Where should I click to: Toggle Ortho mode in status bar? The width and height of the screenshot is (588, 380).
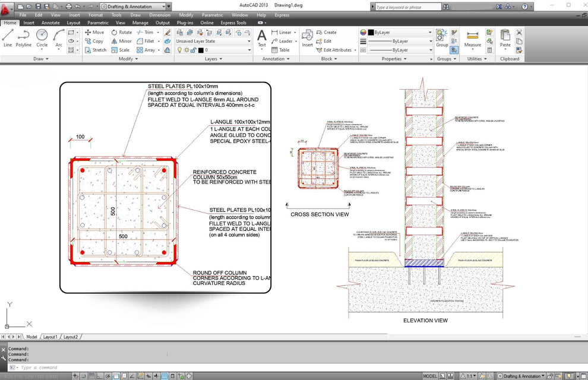[99, 376]
